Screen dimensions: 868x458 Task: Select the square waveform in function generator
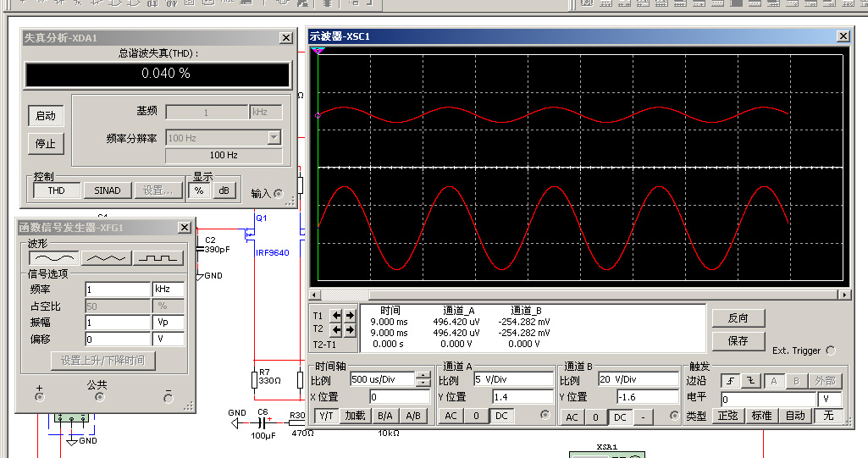coord(158,257)
